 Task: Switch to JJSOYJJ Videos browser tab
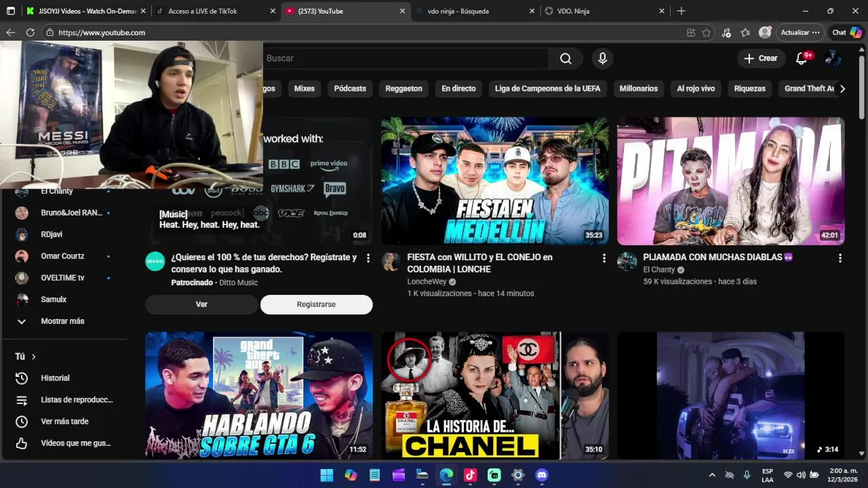pyautogui.click(x=87, y=11)
